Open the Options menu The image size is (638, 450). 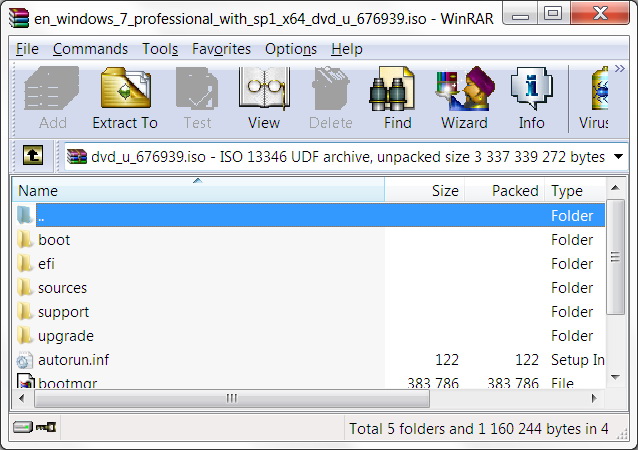coord(291,49)
